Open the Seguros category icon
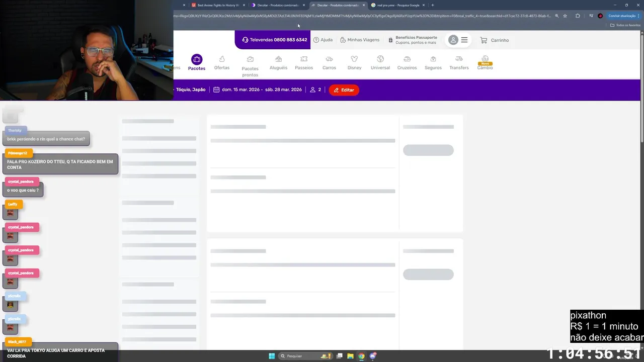This screenshot has width=644, height=362. pos(433,59)
